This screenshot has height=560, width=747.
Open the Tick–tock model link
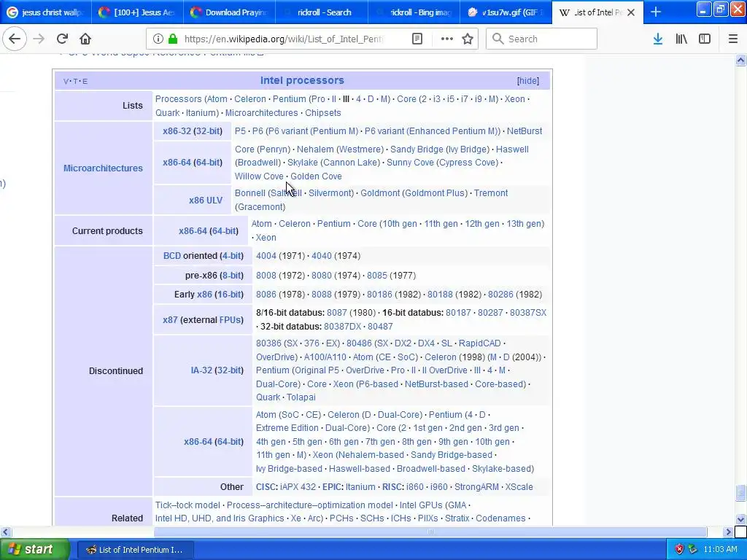(187, 505)
